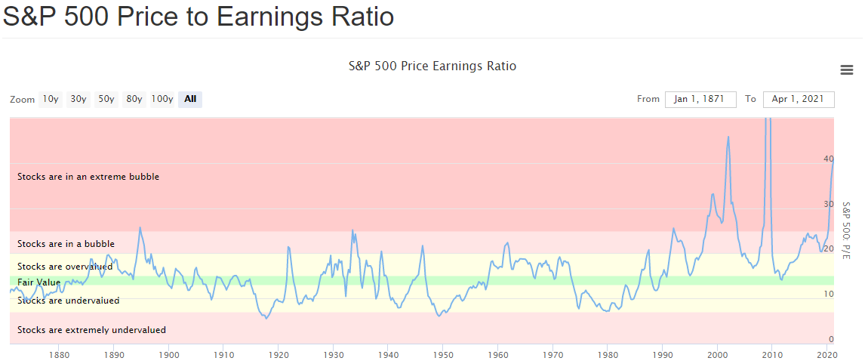868x364 pixels.
Task: Click the 'Stocks are undervalued' label
Action: pos(68,301)
